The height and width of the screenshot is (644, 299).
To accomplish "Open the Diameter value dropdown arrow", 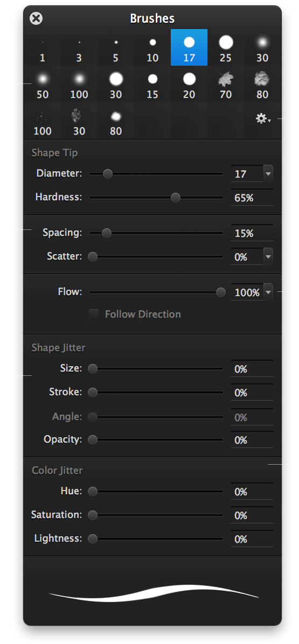I will pos(268,174).
